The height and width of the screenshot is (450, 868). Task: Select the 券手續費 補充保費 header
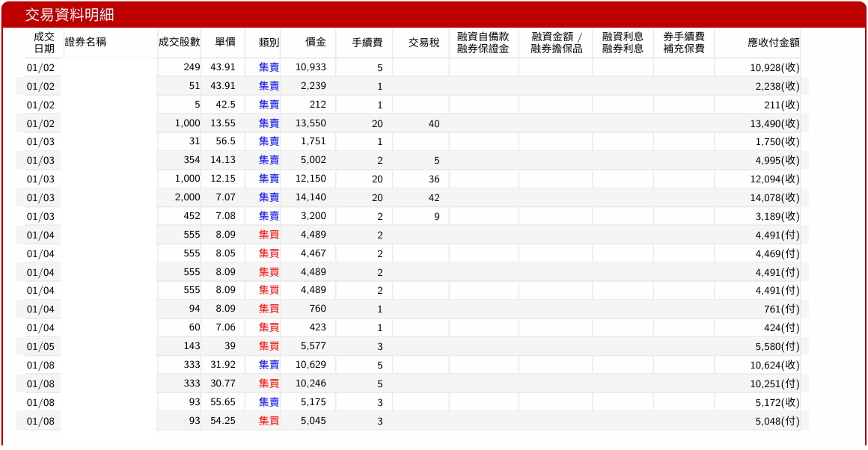pyautogui.click(x=684, y=43)
